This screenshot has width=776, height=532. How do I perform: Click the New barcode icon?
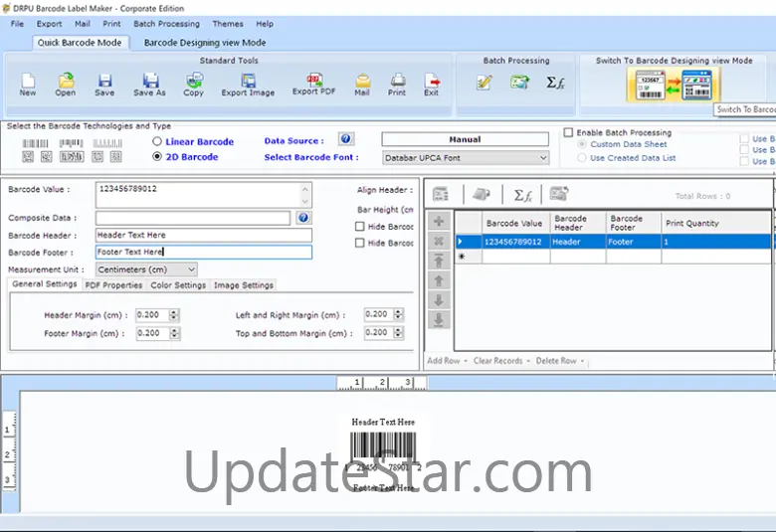click(28, 84)
